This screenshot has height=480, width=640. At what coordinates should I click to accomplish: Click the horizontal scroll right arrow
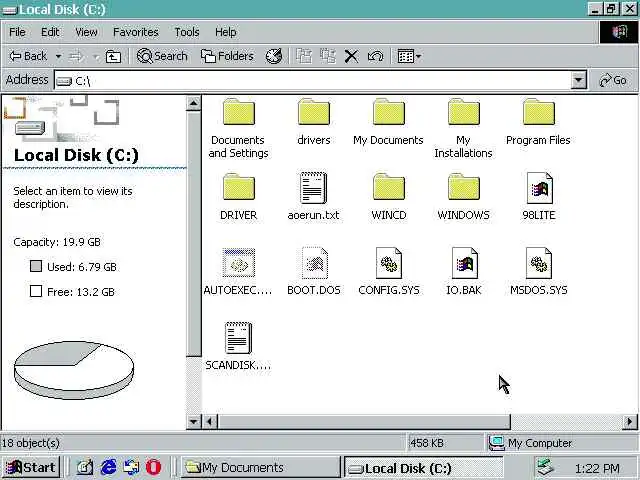tap(630, 421)
